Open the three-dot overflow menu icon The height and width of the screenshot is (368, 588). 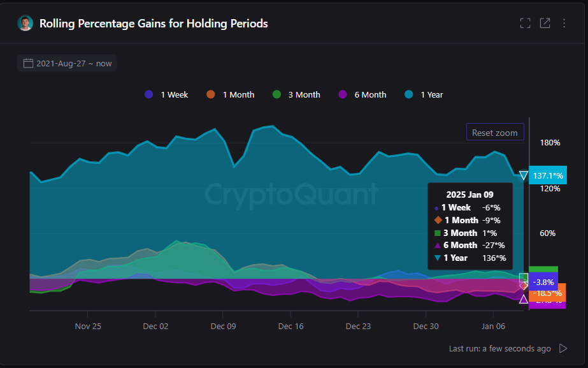coord(564,22)
